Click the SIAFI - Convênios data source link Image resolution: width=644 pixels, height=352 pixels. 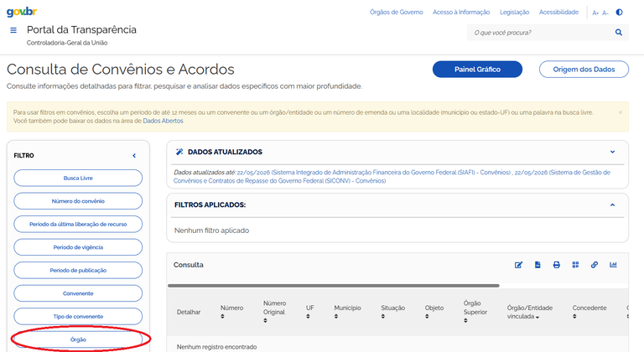pos(373,173)
